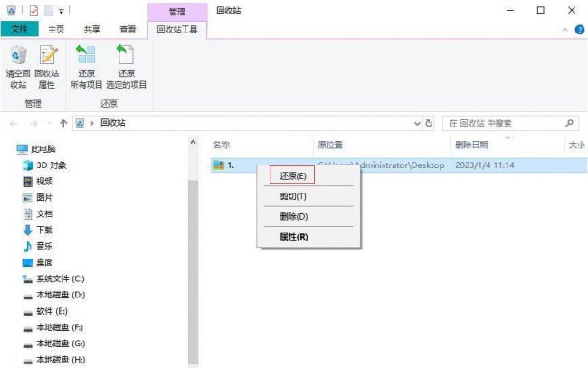Expand the address bar path chevron before 回收站

tap(92, 123)
